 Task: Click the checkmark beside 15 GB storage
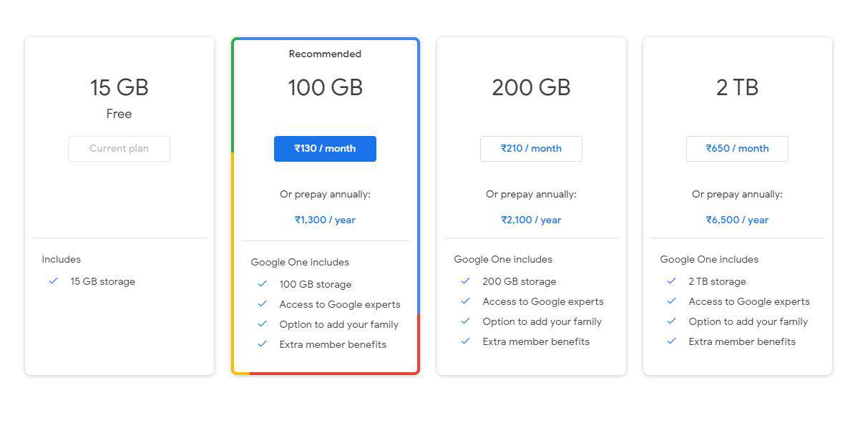click(53, 281)
